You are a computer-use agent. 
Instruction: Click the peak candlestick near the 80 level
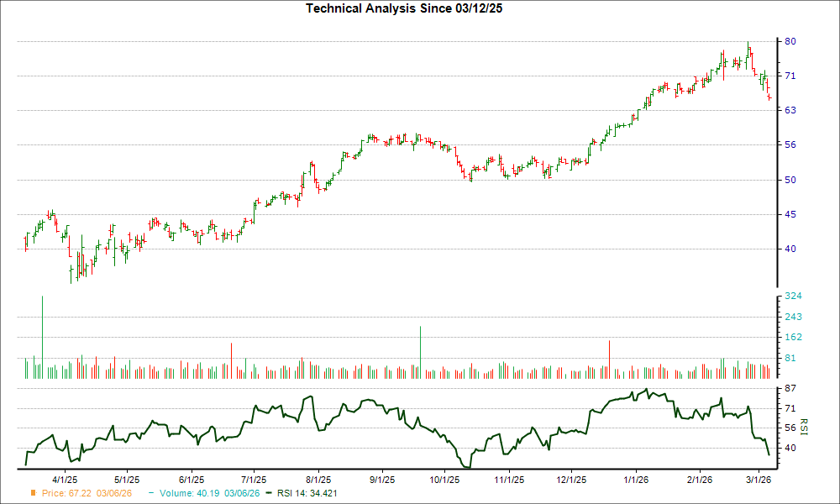coord(748,49)
